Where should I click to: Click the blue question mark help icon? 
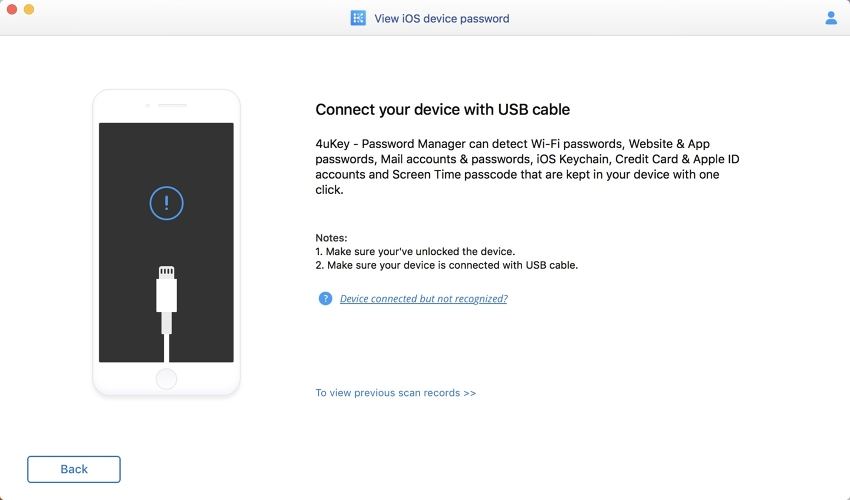(x=325, y=298)
